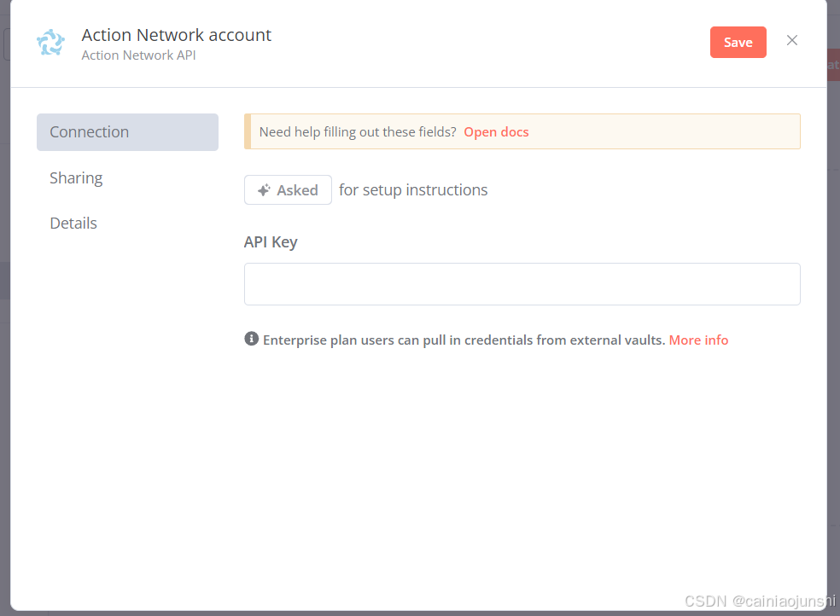The width and height of the screenshot is (840, 616).
Task: Click the info icon beside Enterprise notice
Action: point(251,339)
